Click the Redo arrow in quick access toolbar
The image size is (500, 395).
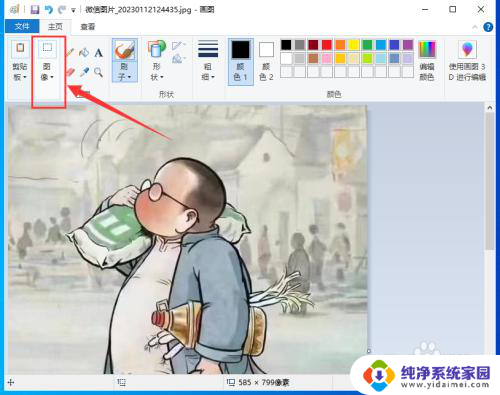click(62, 10)
